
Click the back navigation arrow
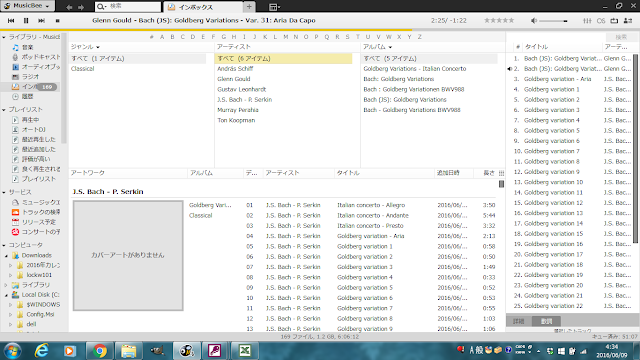[69, 7]
